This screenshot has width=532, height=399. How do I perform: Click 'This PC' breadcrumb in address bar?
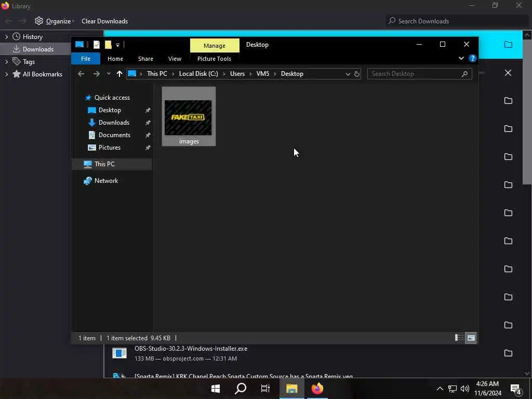click(157, 74)
